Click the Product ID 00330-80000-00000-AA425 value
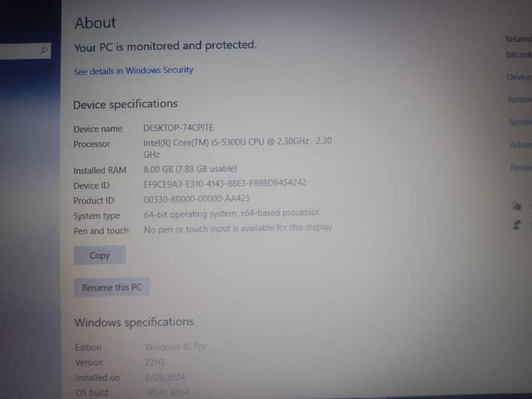The width and height of the screenshot is (532, 399). point(197,199)
